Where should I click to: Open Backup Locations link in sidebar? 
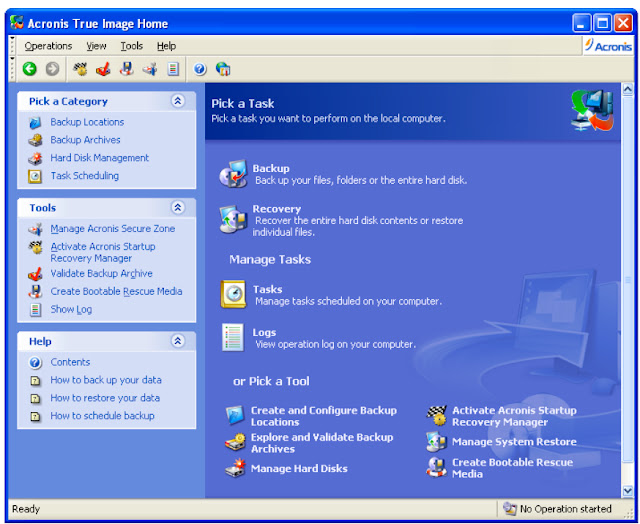coord(87,122)
